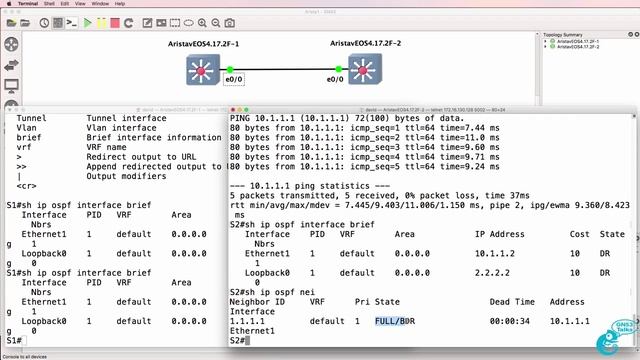640x360 pixels.
Task: Click neighbor address 10.1.1.1 in last row
Action: coord(569,321)
